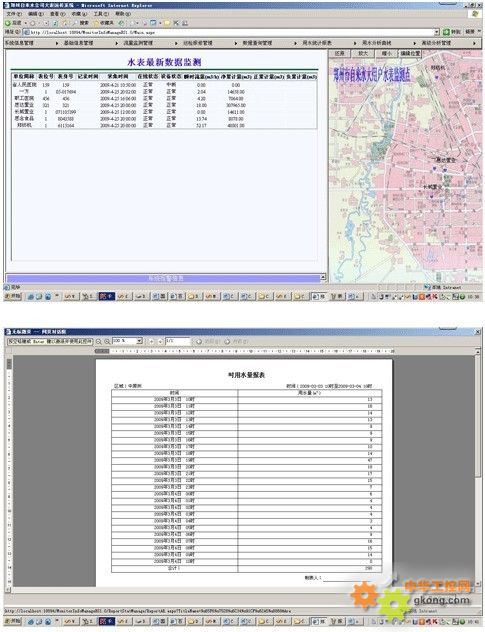This screenshot has width=485, height=632.
Task: Click the IE Search toolbar button
Action: pos(82,23)
